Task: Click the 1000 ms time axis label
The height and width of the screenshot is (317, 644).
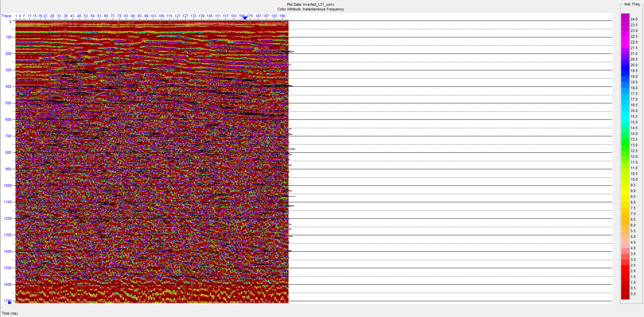Action: pyautogui.click(x=8, y=185)
